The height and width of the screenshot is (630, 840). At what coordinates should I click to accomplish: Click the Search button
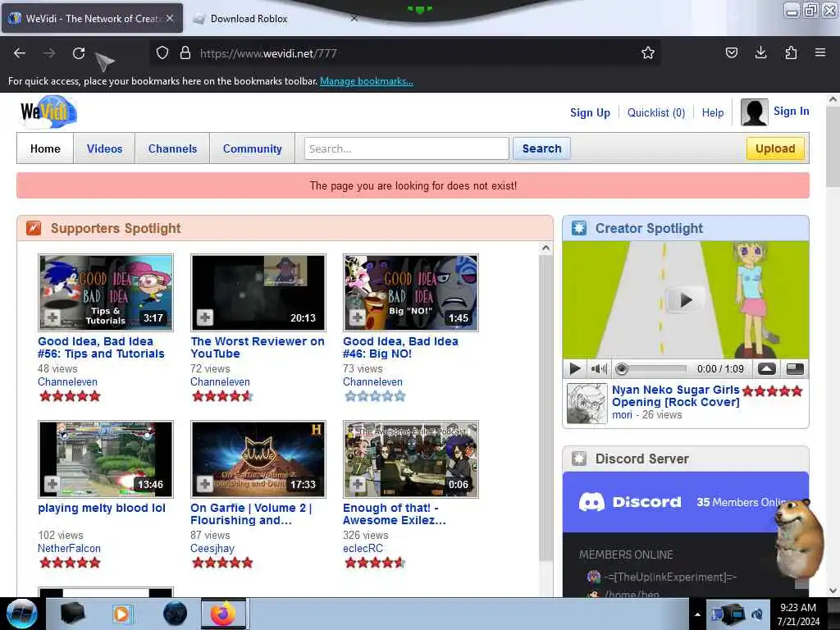[x=541, y=148]
